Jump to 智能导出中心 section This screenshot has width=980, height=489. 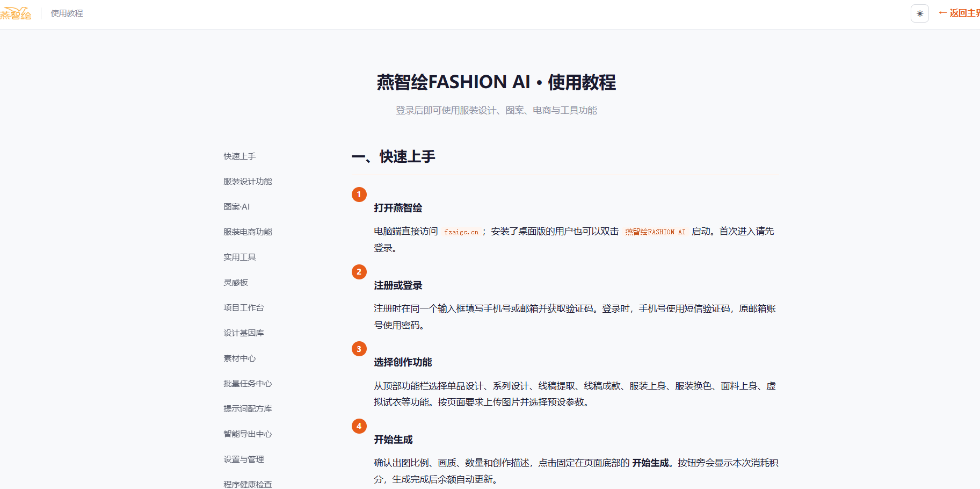(x=248, y=434)
